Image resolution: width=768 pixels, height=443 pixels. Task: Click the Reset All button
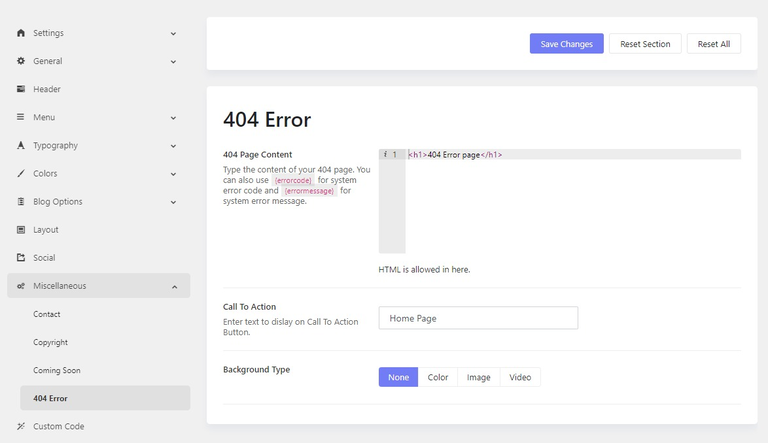click(x=714, y=44)
